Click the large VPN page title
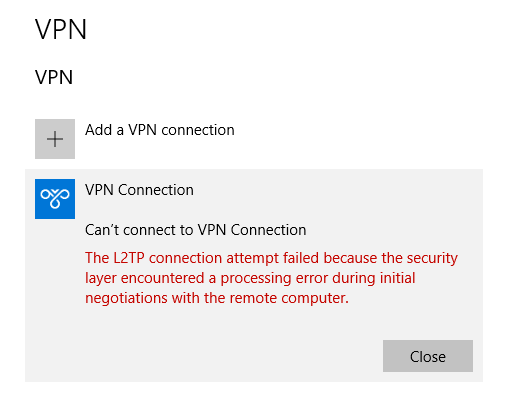This screenshot has height=407, width=510. click(x=61, y=29)
